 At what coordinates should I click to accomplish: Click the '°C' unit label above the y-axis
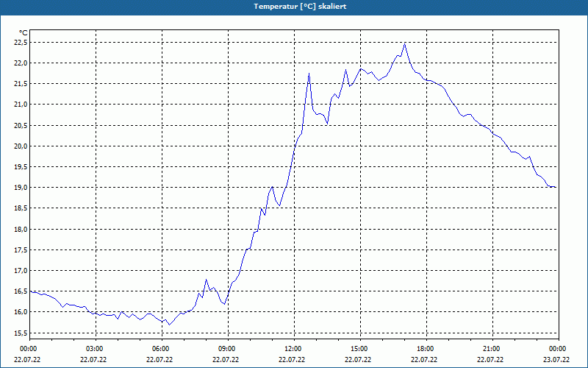(24, 33)
